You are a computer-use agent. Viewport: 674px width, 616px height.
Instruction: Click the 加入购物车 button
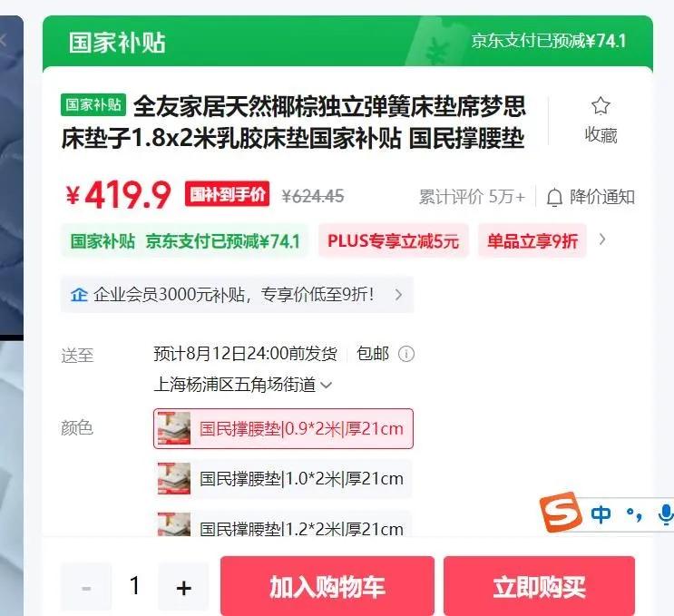(x=327, y=586)
